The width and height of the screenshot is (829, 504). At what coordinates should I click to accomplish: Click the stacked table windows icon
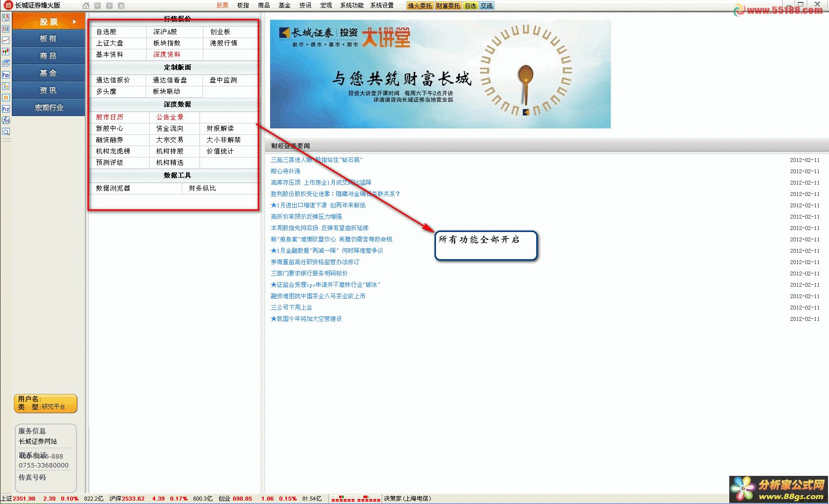[x=6, y=63]
